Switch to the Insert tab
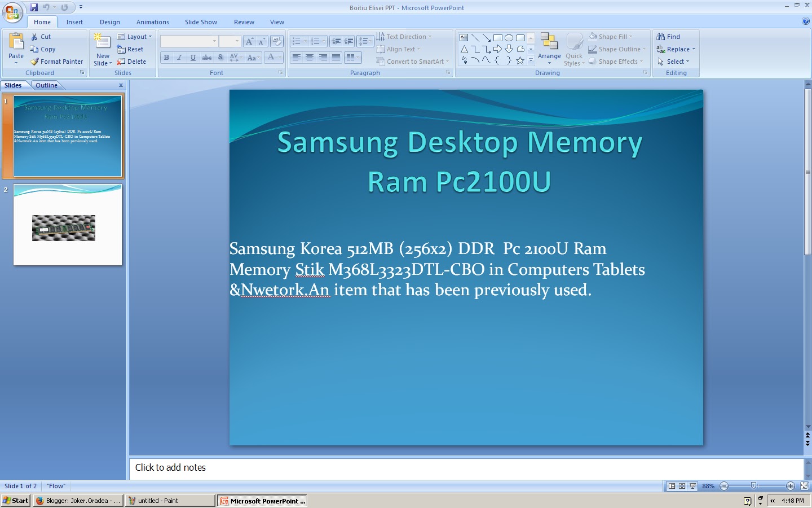This screenshot has width=812, height=508. pos(74,22)
